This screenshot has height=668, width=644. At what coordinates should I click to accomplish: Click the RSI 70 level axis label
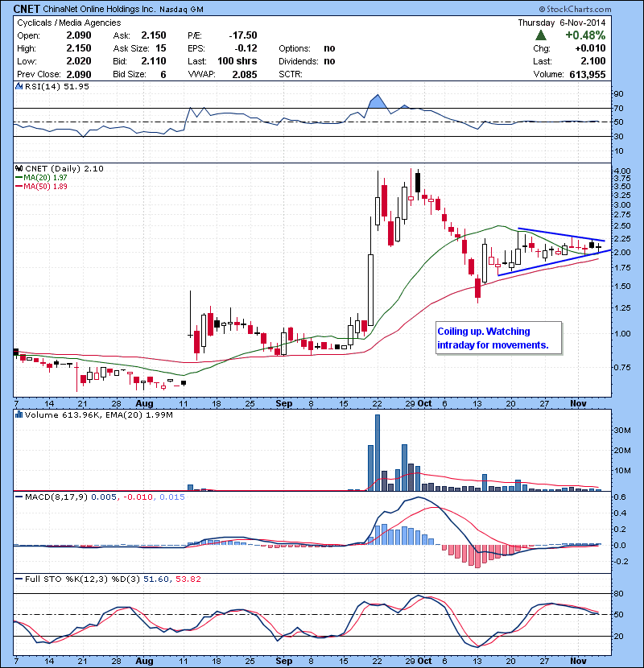point(618,108)
